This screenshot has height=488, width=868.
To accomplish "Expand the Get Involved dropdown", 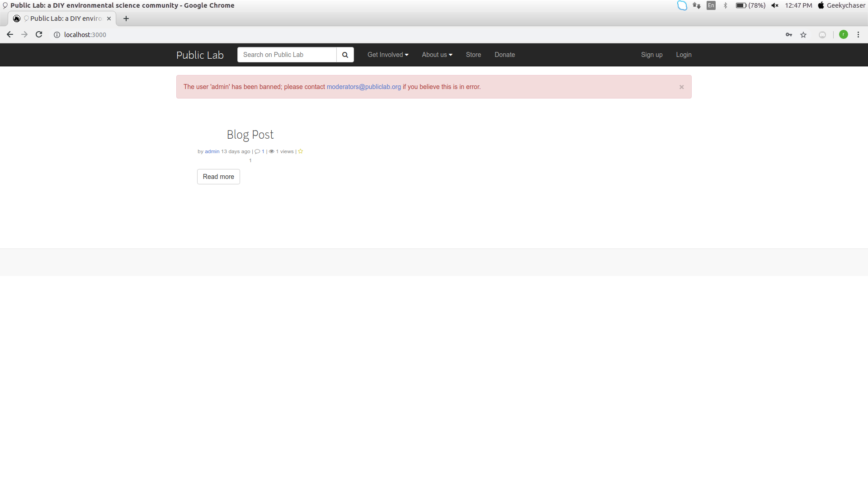I will click(387, 55).
